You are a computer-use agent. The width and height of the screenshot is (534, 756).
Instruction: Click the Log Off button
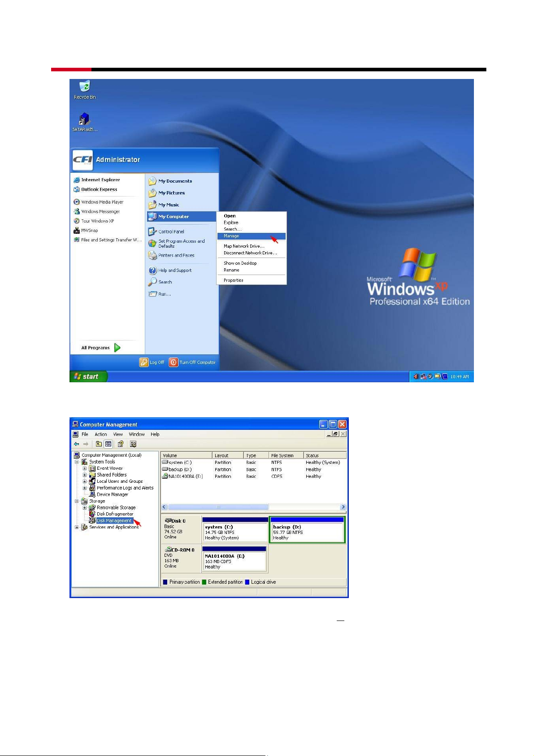click(x=152, y=362)
